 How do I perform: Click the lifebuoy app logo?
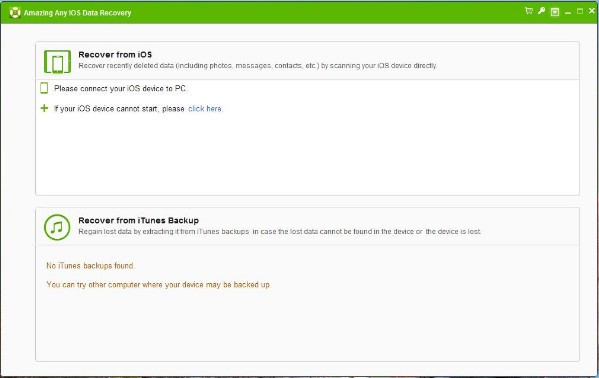pyautogui.click(x=15, y=12)
